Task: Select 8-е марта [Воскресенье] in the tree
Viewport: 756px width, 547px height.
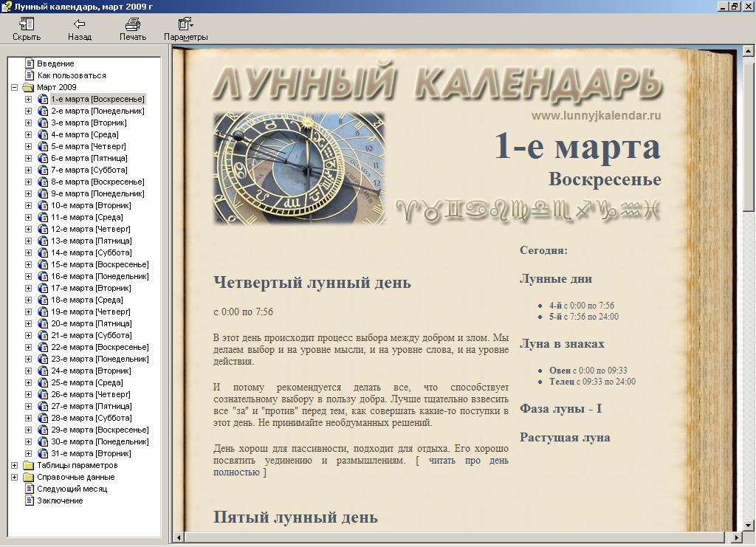Action: click(97, 182)
